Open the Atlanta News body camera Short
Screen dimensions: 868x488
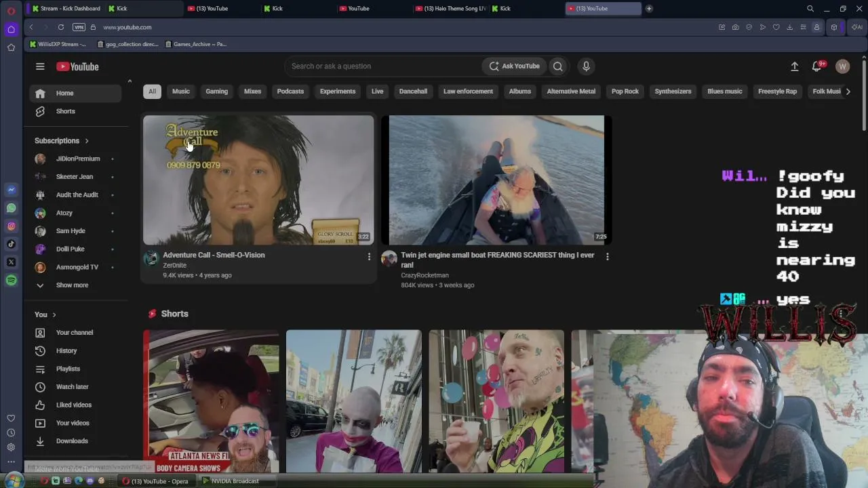[x=211, y=401]
